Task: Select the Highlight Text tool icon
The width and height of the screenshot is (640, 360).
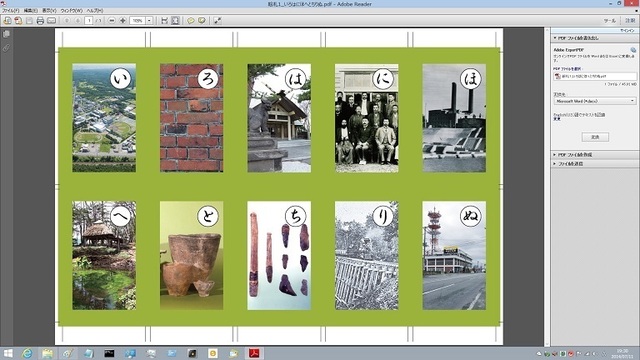Action: (202, 20)
